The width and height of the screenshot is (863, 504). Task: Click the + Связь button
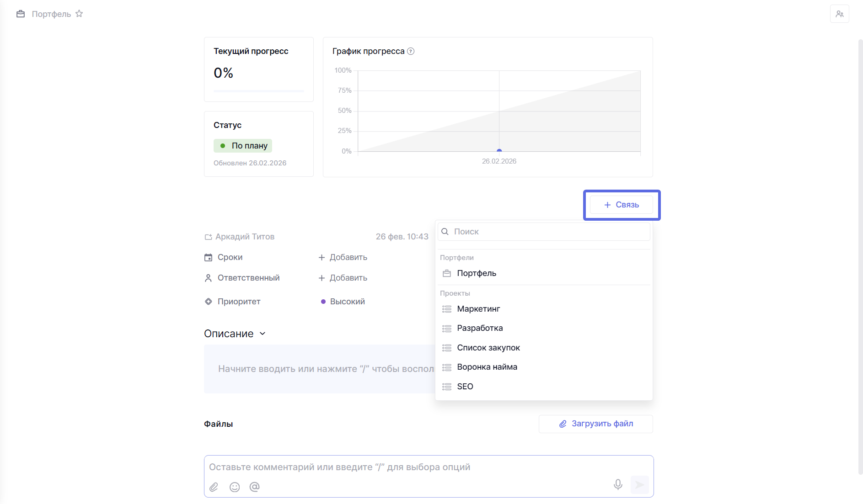coord(621,205)
